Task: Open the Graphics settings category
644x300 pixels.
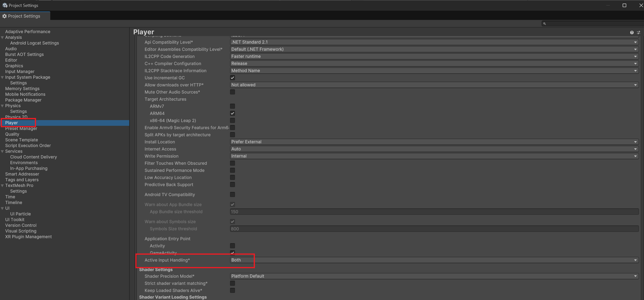Action: tap(14, 66)
